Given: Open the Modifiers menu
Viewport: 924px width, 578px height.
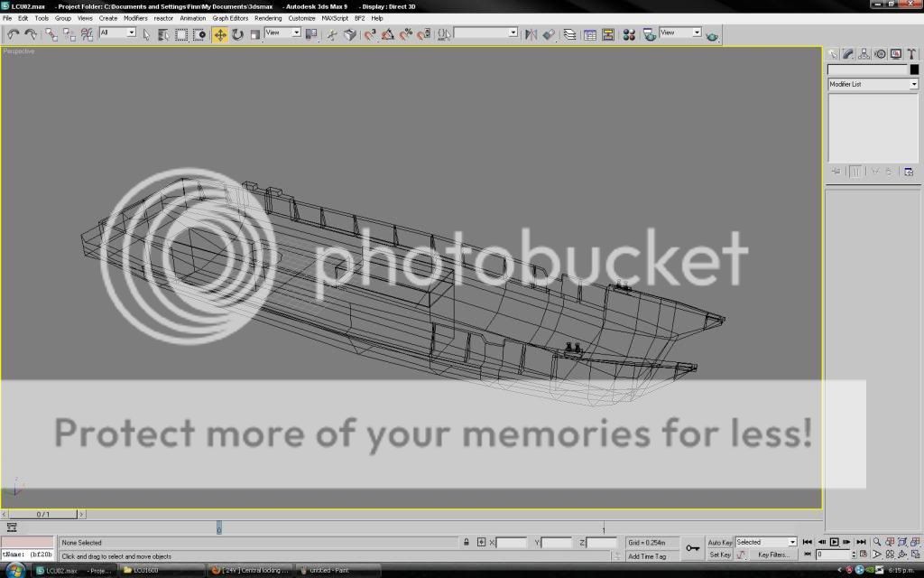Looking at the screenshot, I should [x=135, y=18].
